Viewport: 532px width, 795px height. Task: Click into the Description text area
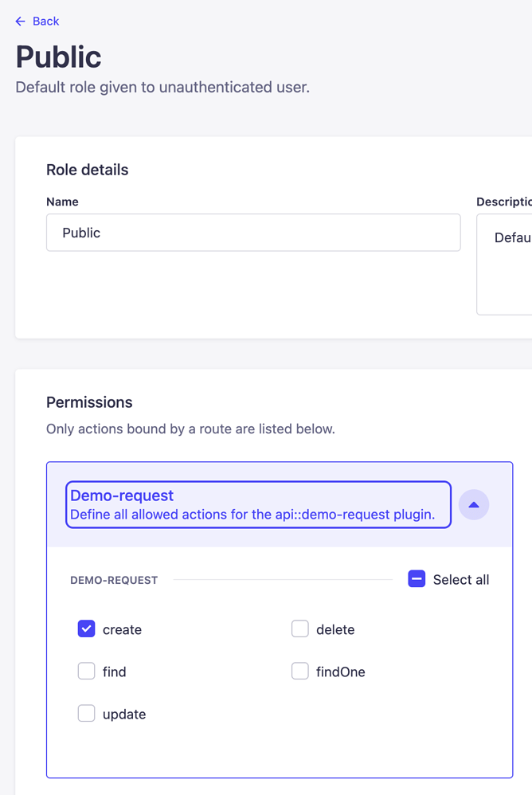[504, 264]
